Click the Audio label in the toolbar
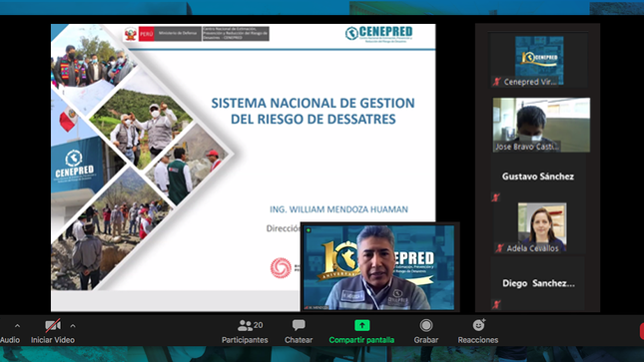The height and width of the screenshot is (362, 644). 10,340
